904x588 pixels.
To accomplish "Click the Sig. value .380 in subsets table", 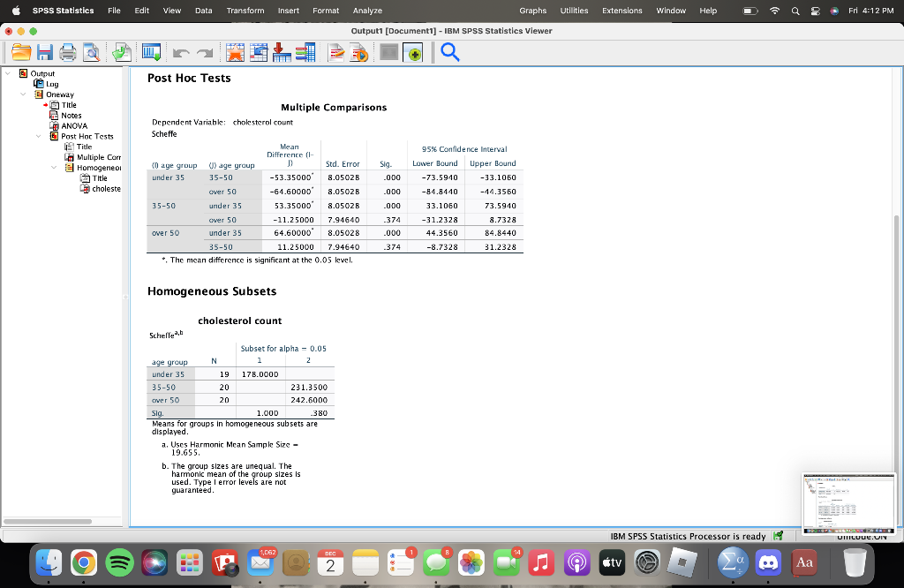I will coord(319,413).
